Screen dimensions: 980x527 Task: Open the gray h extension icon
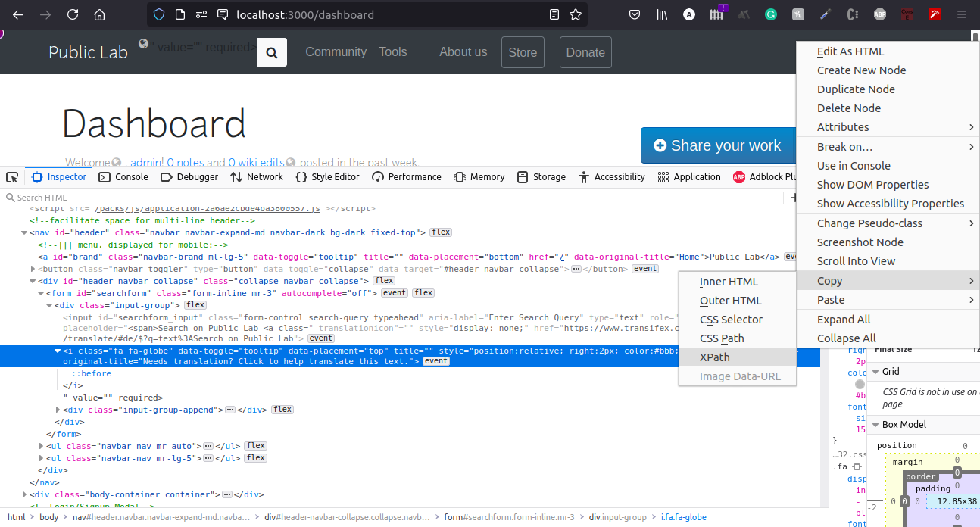[x=798, y=14]
